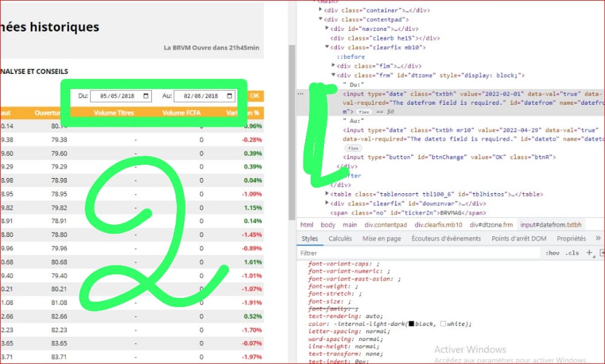Click the page vertical scrollbar
The height and width of the screenshot is (364, 605).
click(x=292, y=131)
